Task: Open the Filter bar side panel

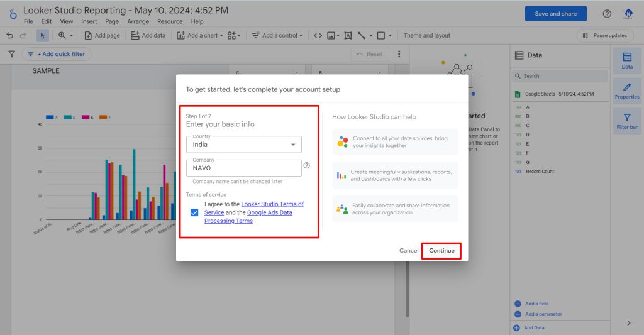Action: tap(626, 121)
